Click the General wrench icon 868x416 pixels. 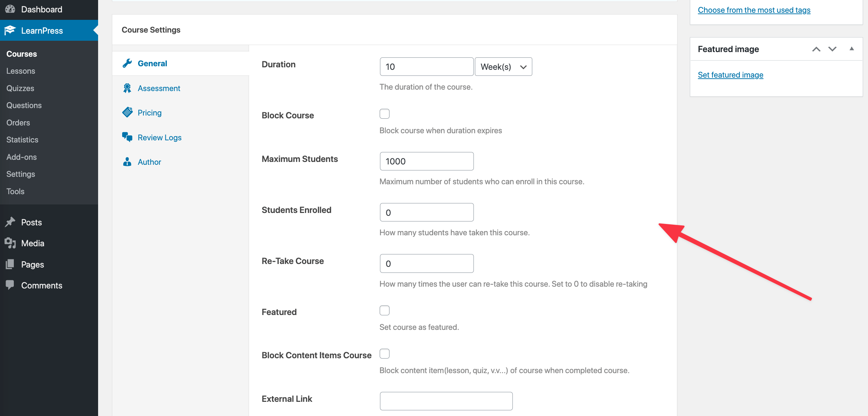tap(127, 63)
